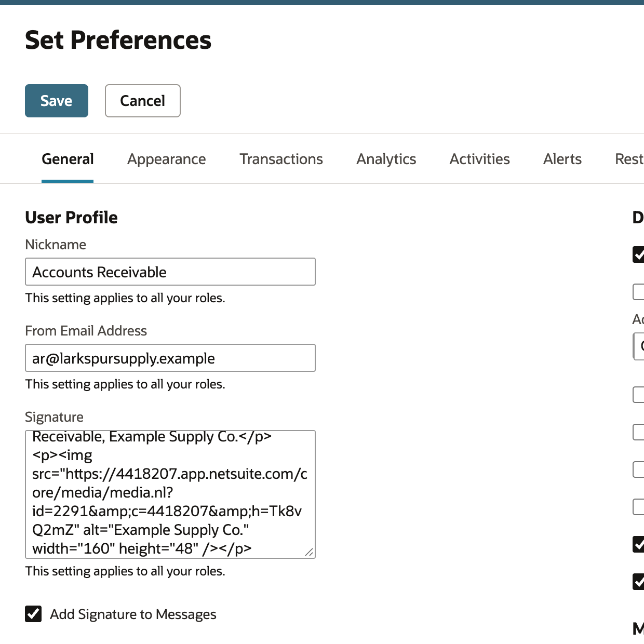Switch to the General tab
The image size is (644, 644).
point(68,159)
